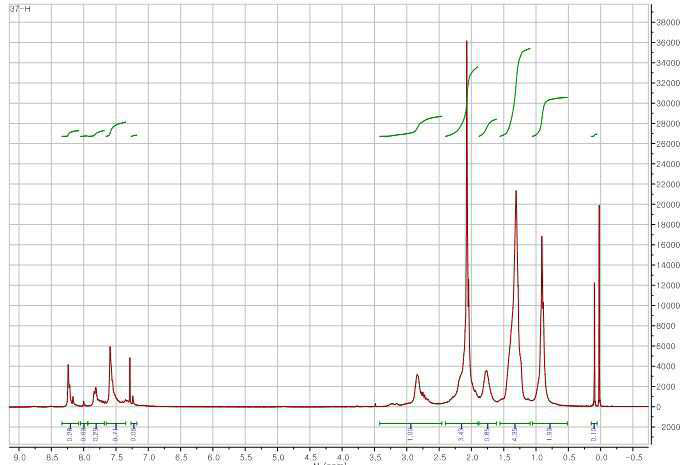
Task: Select the peak near 0.9 ppm
Action: (x=541, y=238)
